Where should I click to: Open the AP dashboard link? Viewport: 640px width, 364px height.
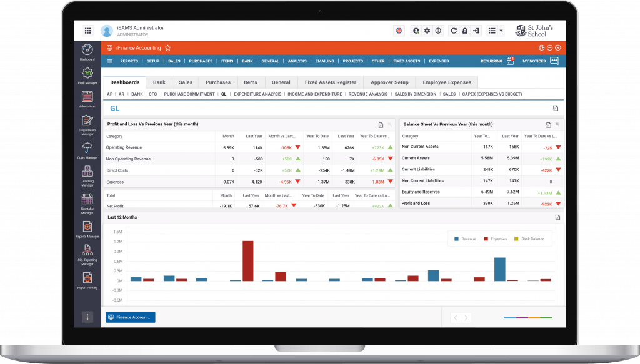tap(109, 94)
